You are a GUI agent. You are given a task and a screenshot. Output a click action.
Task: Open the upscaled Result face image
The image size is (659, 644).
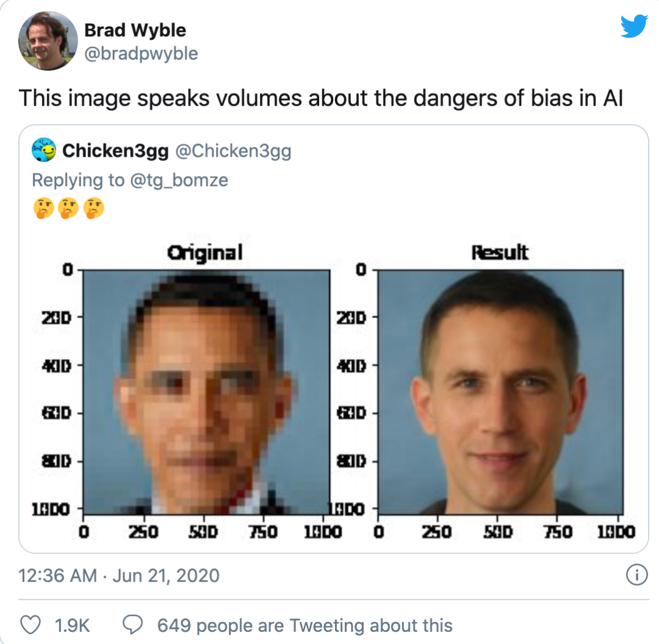tap(501, 392)
